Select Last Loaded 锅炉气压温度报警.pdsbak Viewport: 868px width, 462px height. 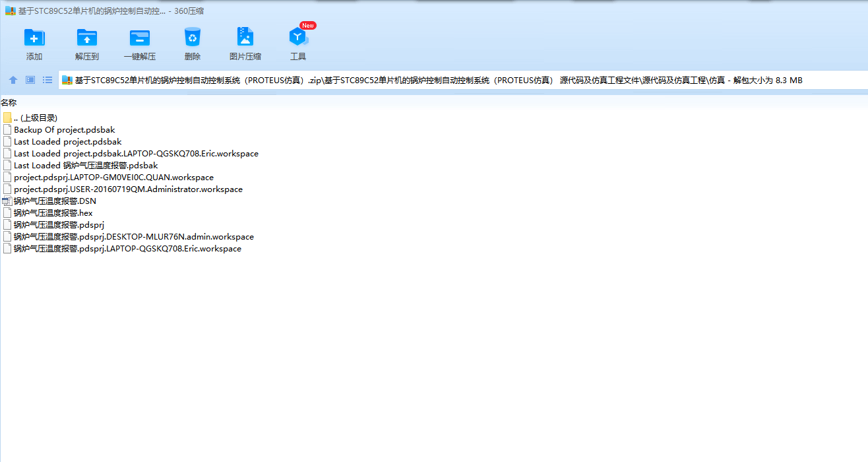coord(86,166)
